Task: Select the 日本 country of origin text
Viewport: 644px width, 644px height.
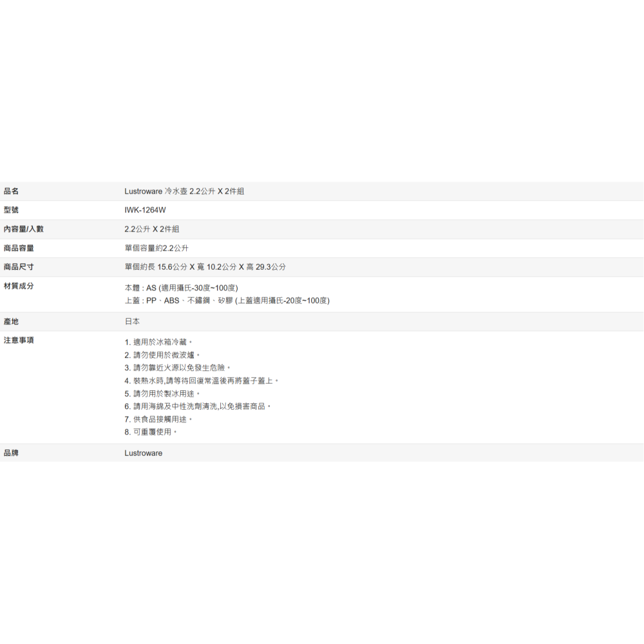Action: pyautogui.click(x=131, y=321)
